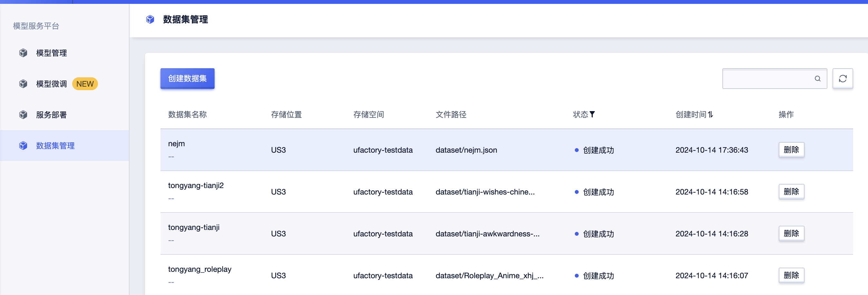The image size is (868, 295).
Task: Switch to 模型管理 in the sidebar
Action: click(51, 53)
